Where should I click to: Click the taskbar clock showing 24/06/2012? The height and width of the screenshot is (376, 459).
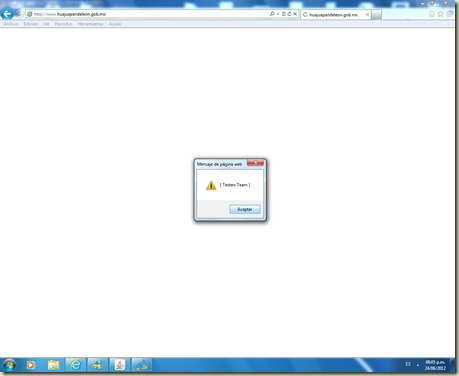(435, 365)
